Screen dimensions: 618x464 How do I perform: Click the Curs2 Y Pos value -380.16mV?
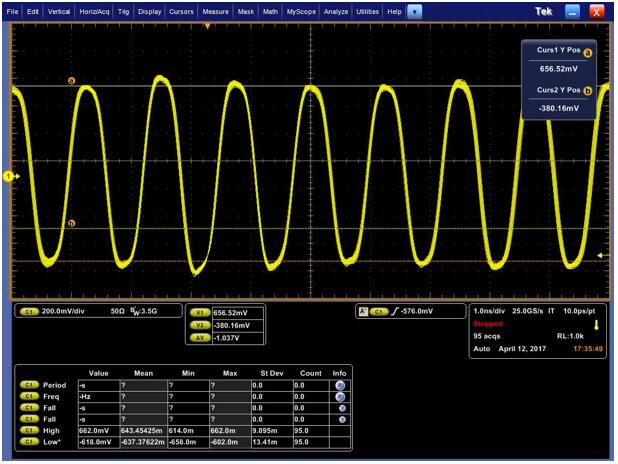pos(559,108)
